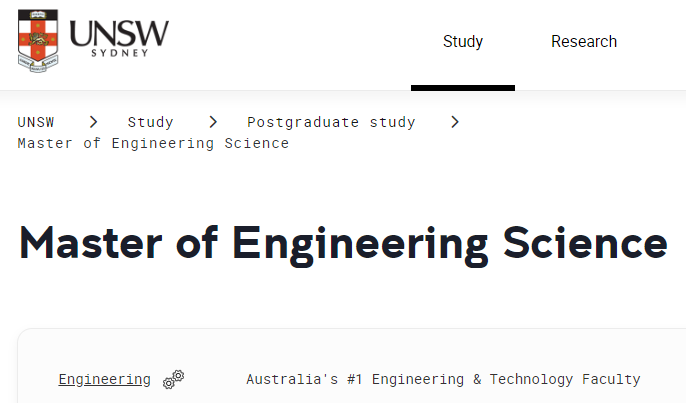Open the Research navigation tab
Viewport: 686px width, 403px height.
584,42
